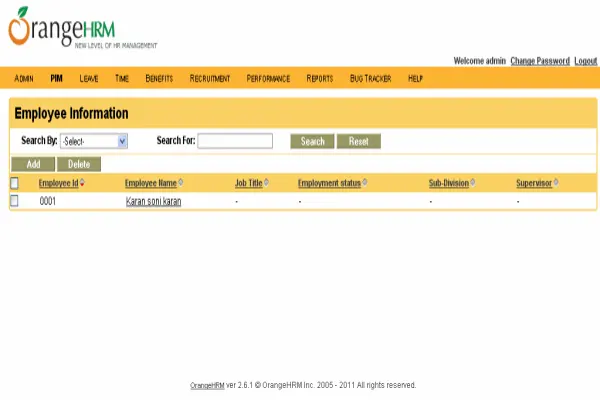Click sort icon beside Employment status
Screen dimensions: 600x400
click(365, 183)
